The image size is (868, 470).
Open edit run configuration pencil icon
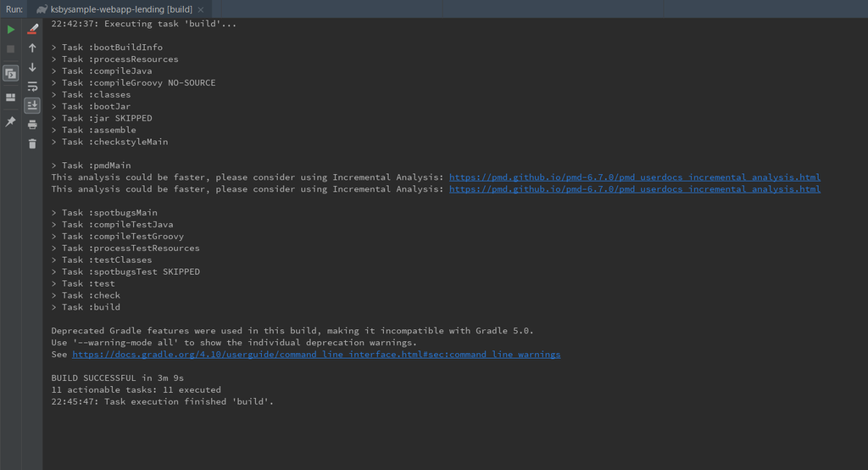(33, 29)
